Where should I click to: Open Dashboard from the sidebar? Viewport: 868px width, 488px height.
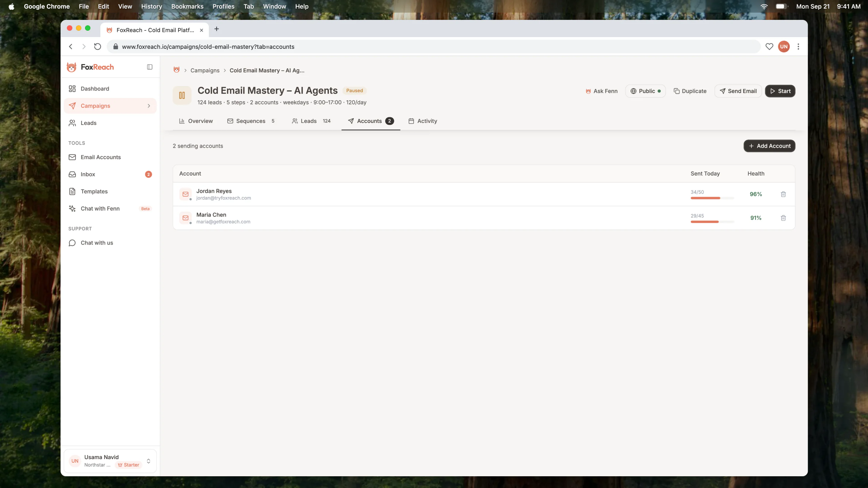point(110,89)
